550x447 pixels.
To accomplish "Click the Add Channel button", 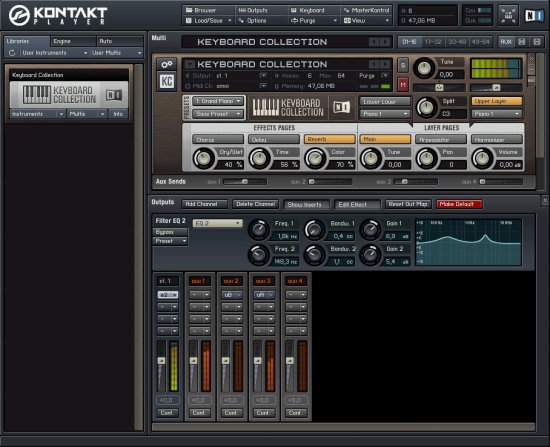I will pyautogui.click(x=205, y=204).
